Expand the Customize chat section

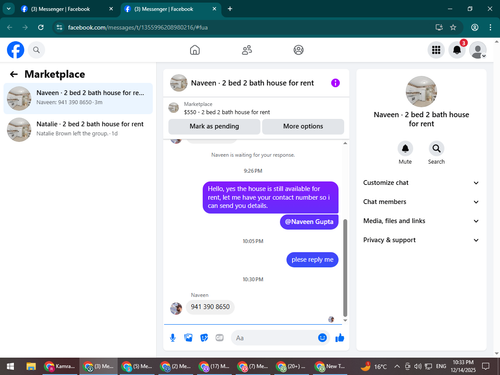(421, 183)
